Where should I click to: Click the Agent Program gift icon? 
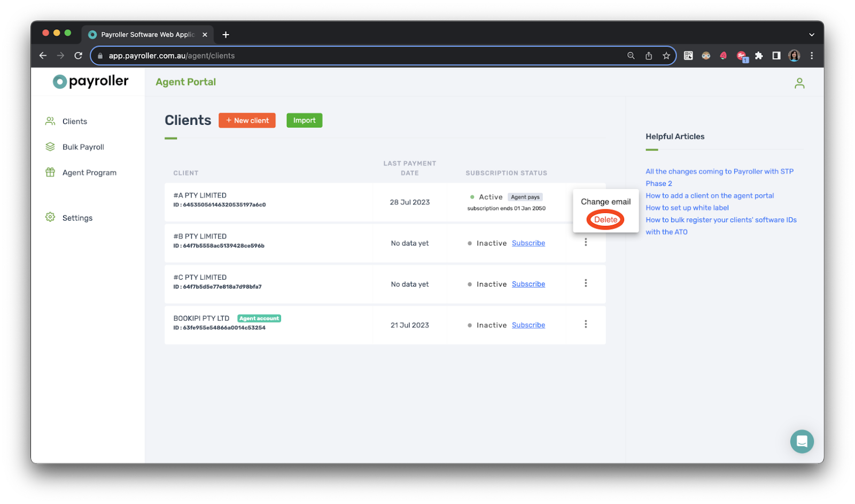point(50,172)
